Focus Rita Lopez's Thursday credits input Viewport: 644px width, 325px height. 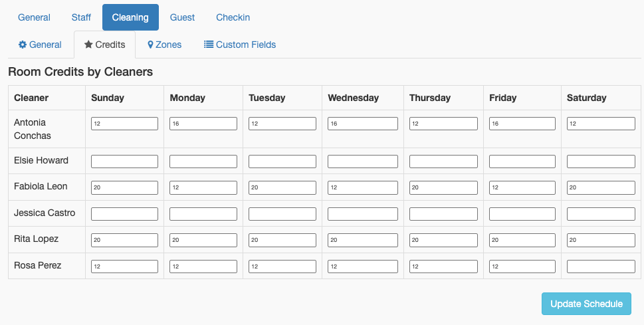click(x=443, y=241)
